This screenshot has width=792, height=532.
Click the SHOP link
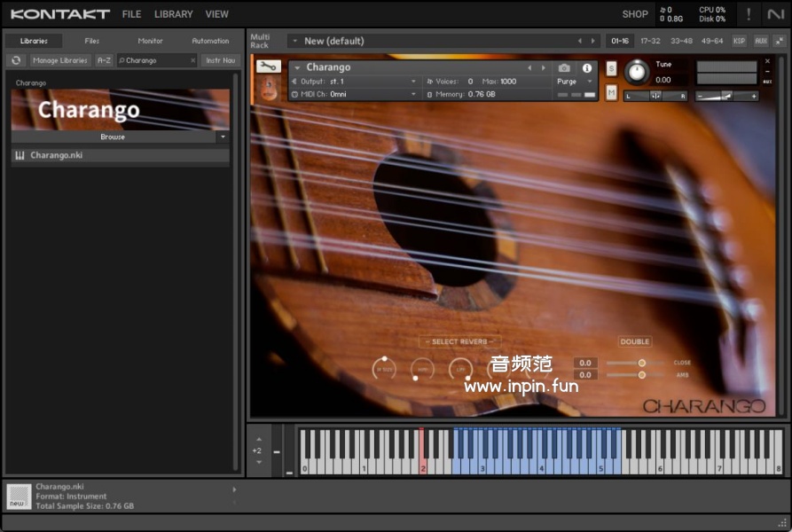[634, 14]
